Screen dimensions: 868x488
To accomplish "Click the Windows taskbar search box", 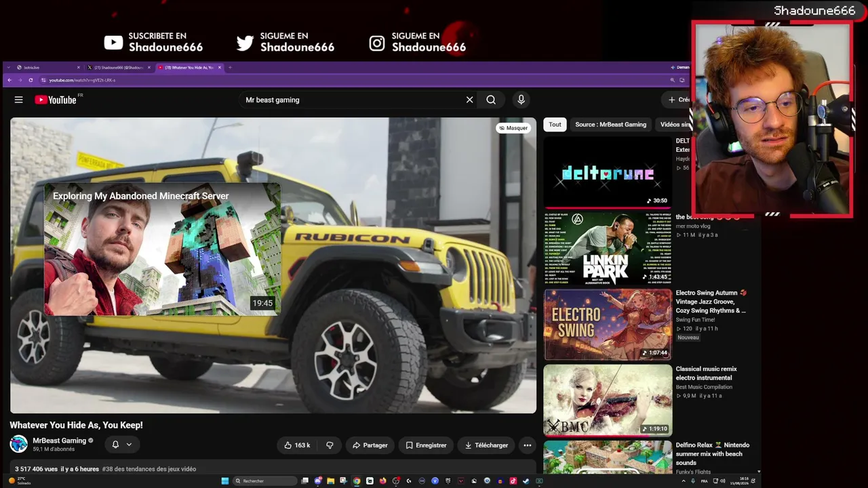I will 264,481.
